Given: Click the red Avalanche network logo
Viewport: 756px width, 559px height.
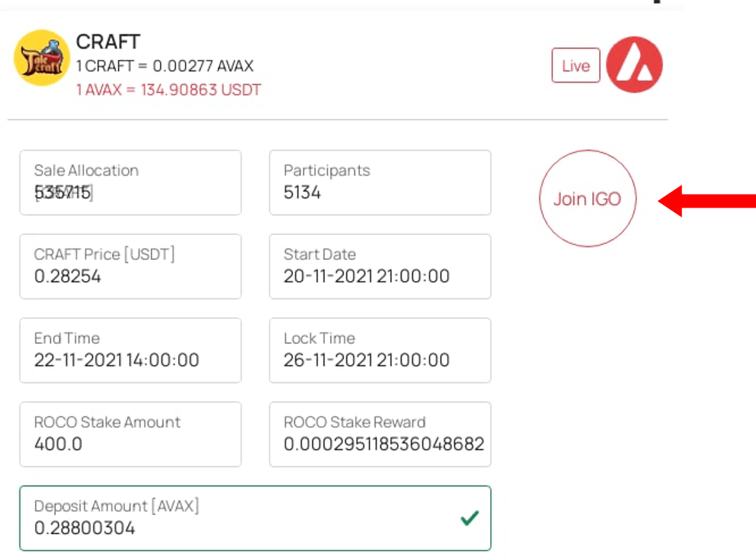Looking at the screenshot, I should tap(634, 65).
